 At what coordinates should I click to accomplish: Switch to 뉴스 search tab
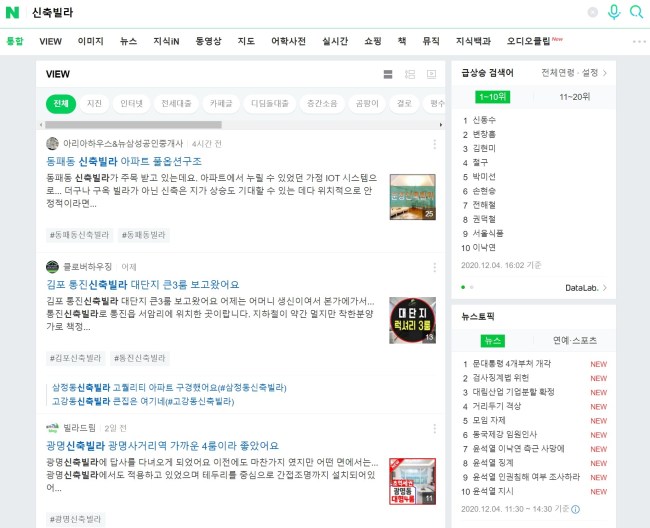129,41
